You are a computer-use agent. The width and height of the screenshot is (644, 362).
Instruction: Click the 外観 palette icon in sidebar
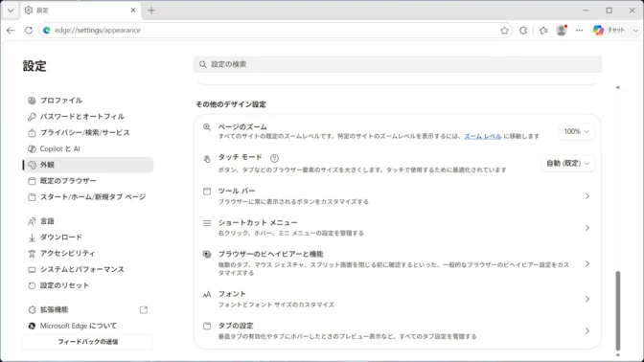pyautogui.click(x=32, y=165)
